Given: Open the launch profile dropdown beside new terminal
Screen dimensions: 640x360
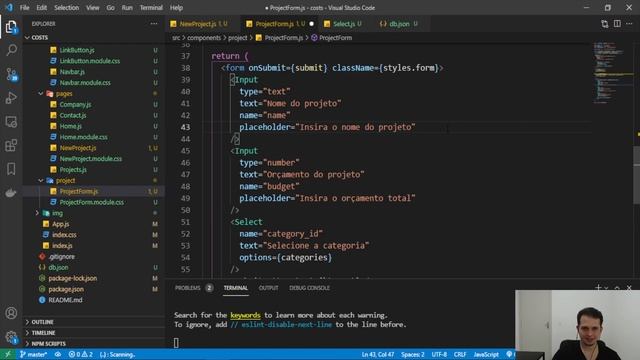Looking at the screenshot, I should pyautogui.click(x=607, y=288).
